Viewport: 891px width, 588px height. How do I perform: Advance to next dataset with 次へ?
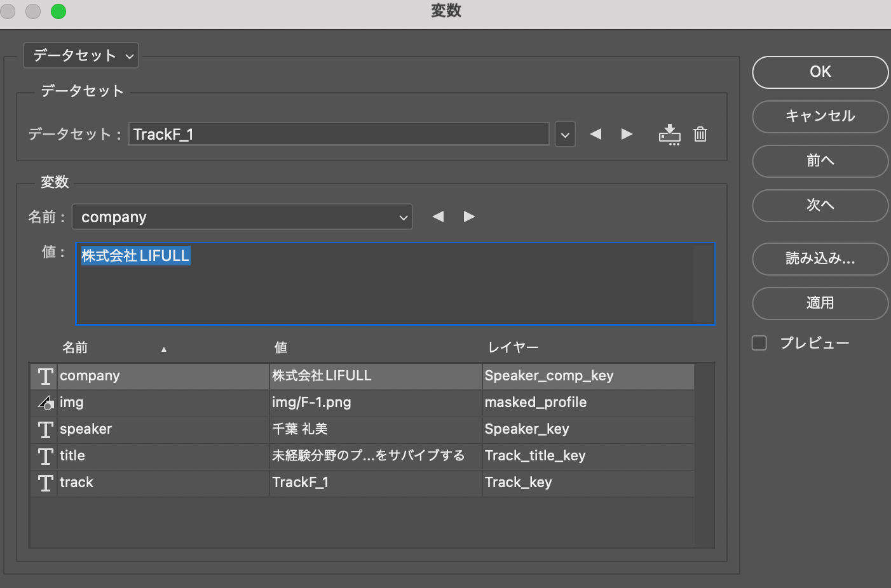coord(820,206)
